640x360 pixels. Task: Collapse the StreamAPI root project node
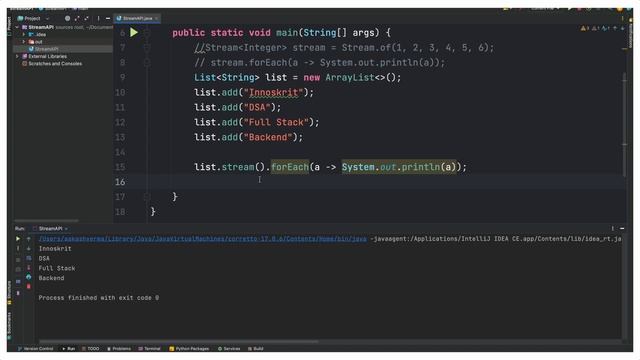[17, 27]
